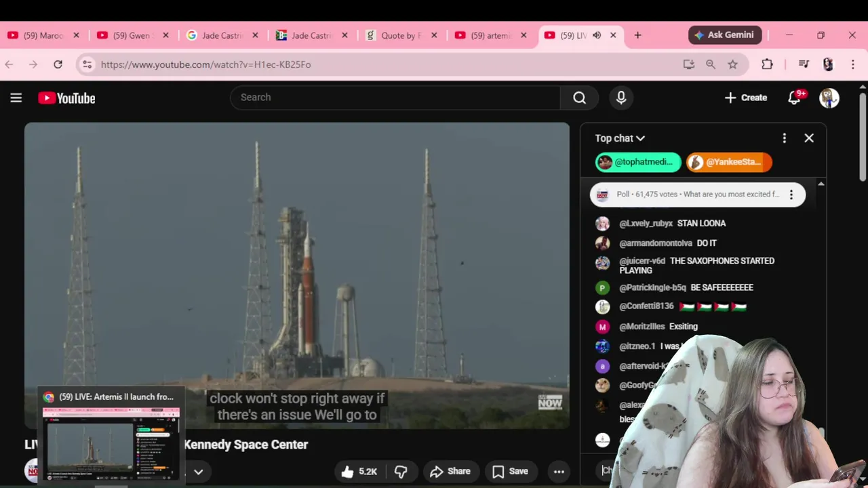Switch to the artemis YouTube tab
This screenshot has height=488, width=868.
coord(491,35)
